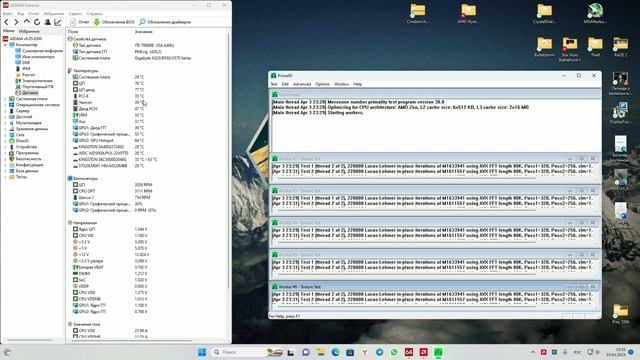The width and height of the screenshot is (640, 360).
Task: Switch to the Меню tab
Action: pyautogui.click(x=9, y=31)
